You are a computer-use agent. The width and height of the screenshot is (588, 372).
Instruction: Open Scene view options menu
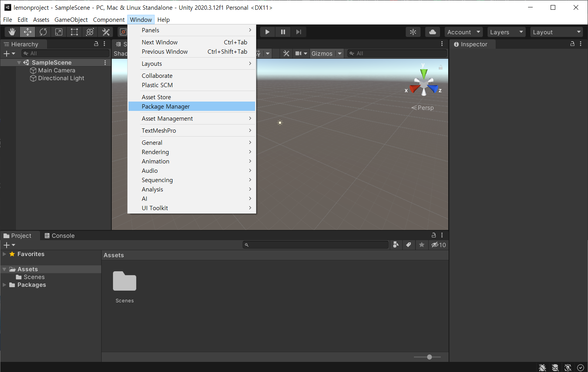442,44
